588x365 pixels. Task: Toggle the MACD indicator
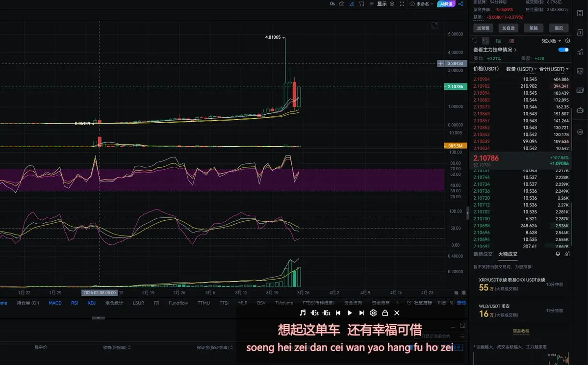(55, 303)
